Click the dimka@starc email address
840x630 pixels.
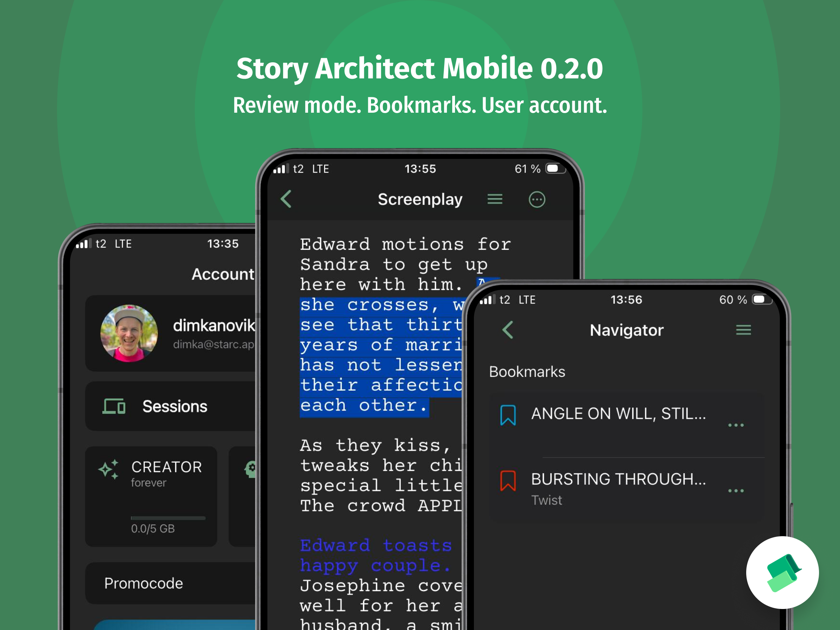pos(213,344)
